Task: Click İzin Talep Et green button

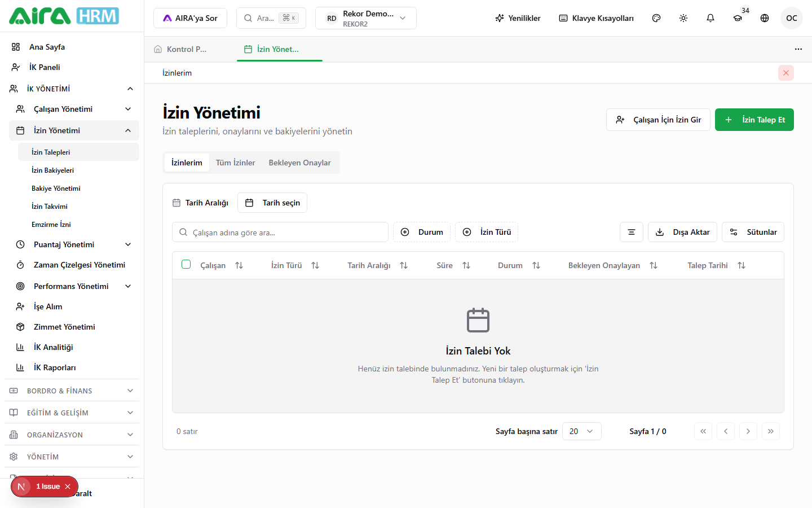Action: [x=754, y=120]
